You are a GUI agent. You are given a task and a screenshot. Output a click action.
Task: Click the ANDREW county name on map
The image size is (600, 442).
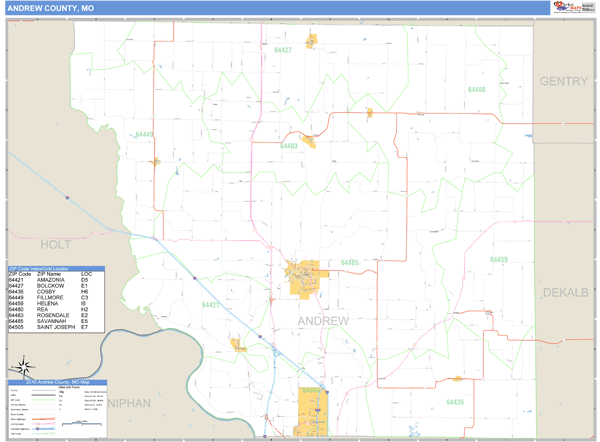(x=324, y=320)
